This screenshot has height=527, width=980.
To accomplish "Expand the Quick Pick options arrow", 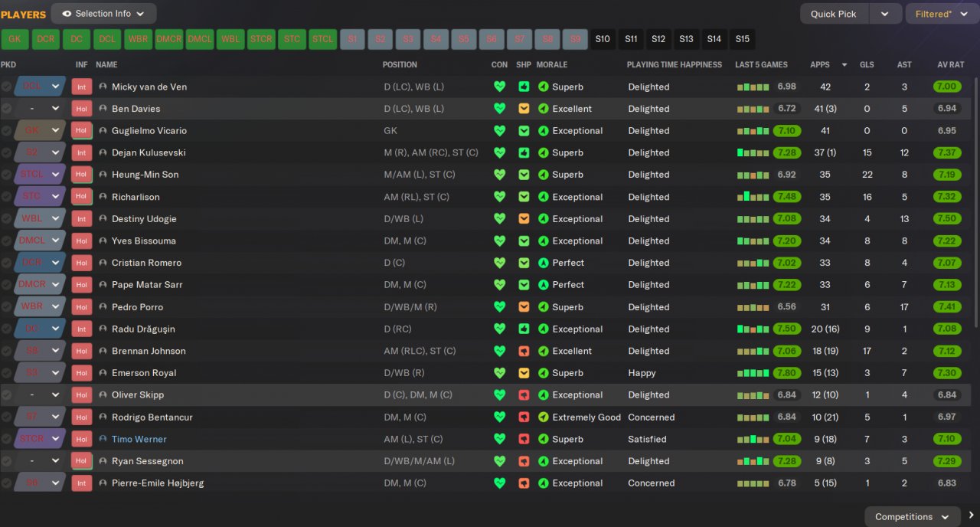I will point(885,14).
